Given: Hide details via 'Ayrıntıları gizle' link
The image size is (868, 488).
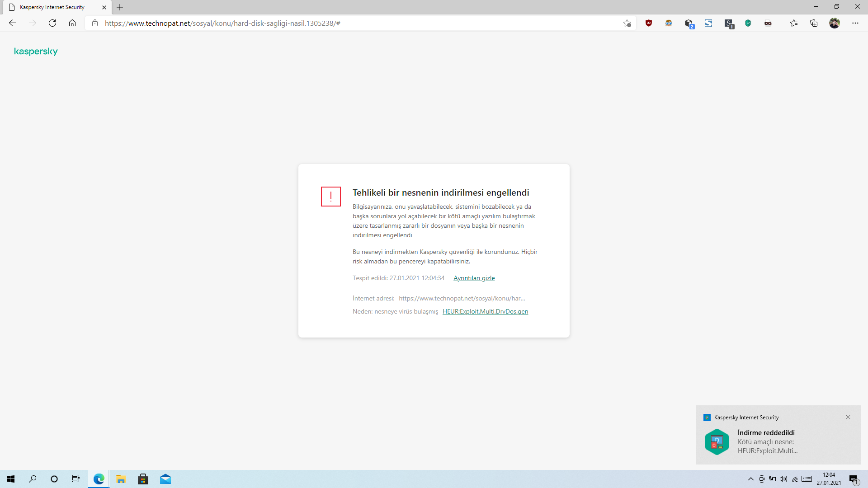Looking at the screenshot, I should pos(474,278).
